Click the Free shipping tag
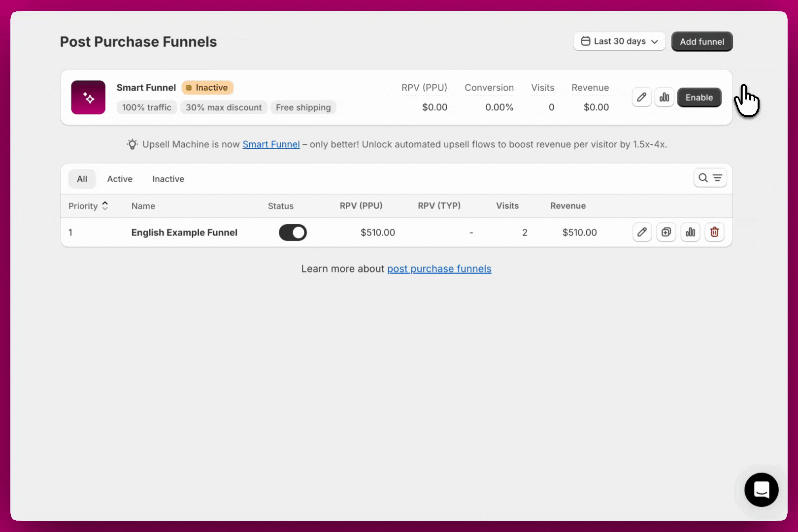Viewport: 798px width, 532px height. [303, 107]
